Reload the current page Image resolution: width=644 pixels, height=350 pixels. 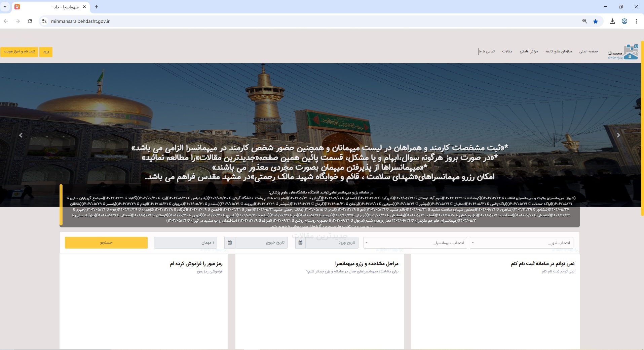coord(30,21)
